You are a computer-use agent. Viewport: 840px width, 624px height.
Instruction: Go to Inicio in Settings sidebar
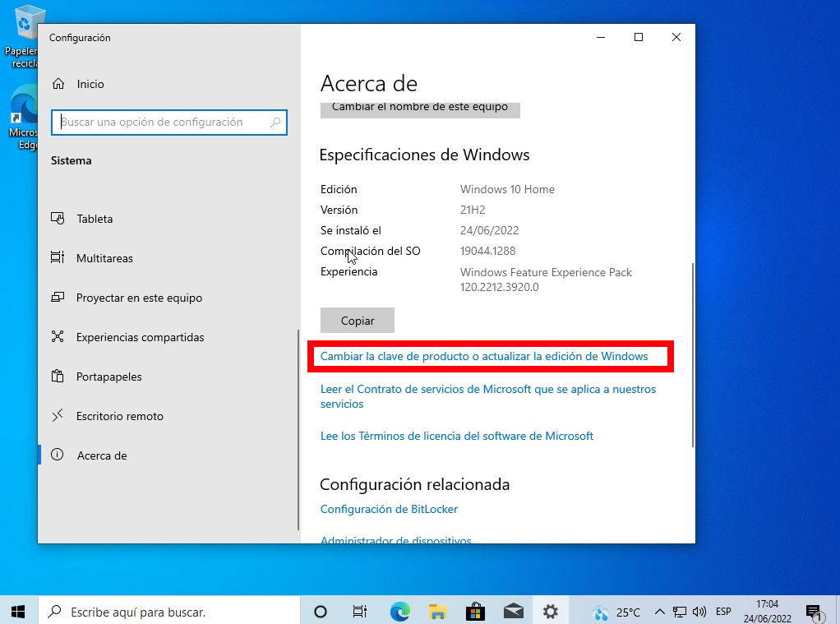[x=90, y=84]
